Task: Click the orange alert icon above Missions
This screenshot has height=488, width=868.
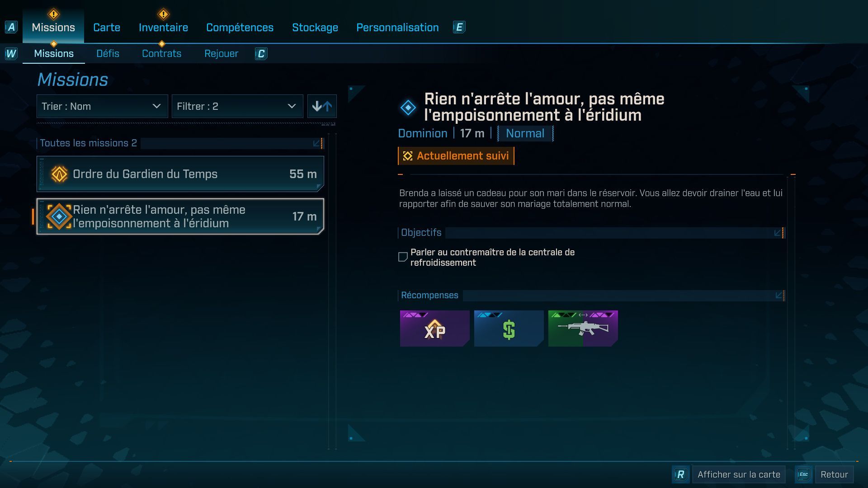Action: point(53,14)
